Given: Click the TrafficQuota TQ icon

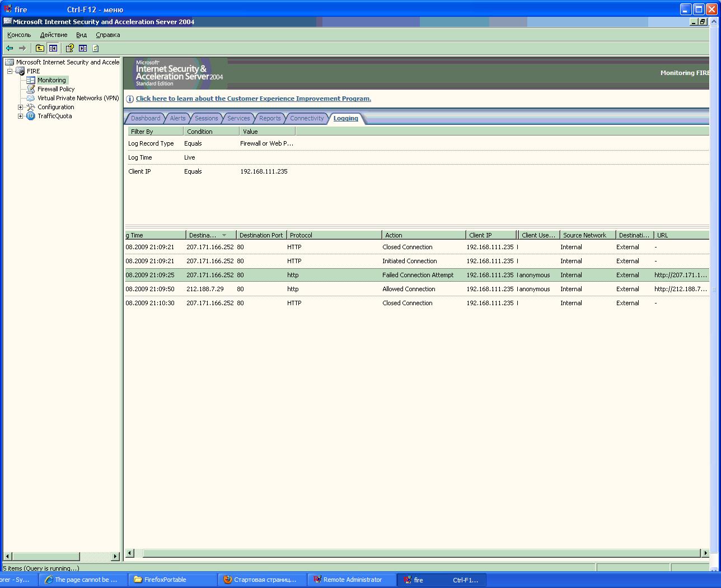Looking at the screenshot, I should pyautogui.click(x=31, y=116).
